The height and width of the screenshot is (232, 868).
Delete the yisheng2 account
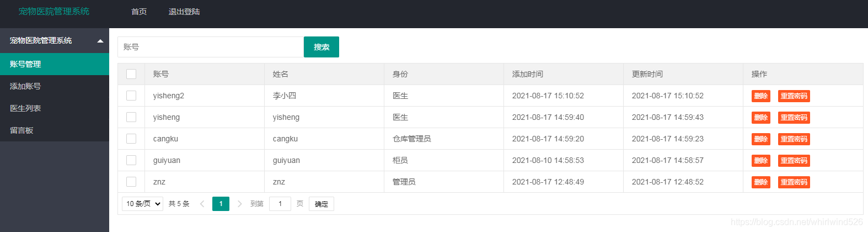761,96
